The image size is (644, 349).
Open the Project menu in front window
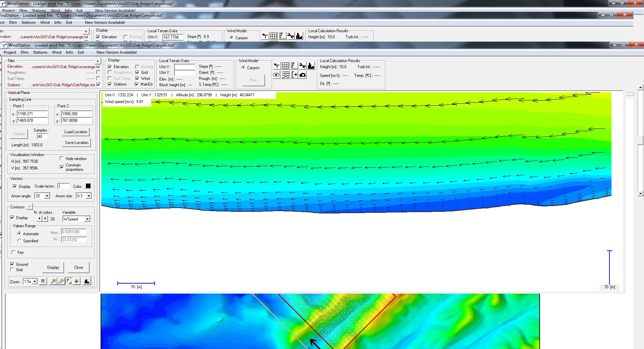tap(10, 52)
